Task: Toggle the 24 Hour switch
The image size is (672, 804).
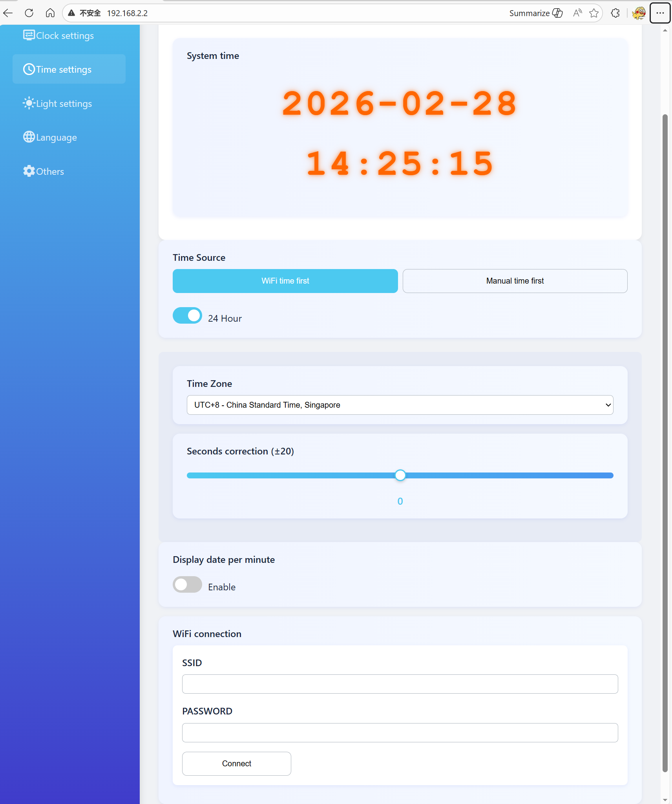Action: pos(188,316)
